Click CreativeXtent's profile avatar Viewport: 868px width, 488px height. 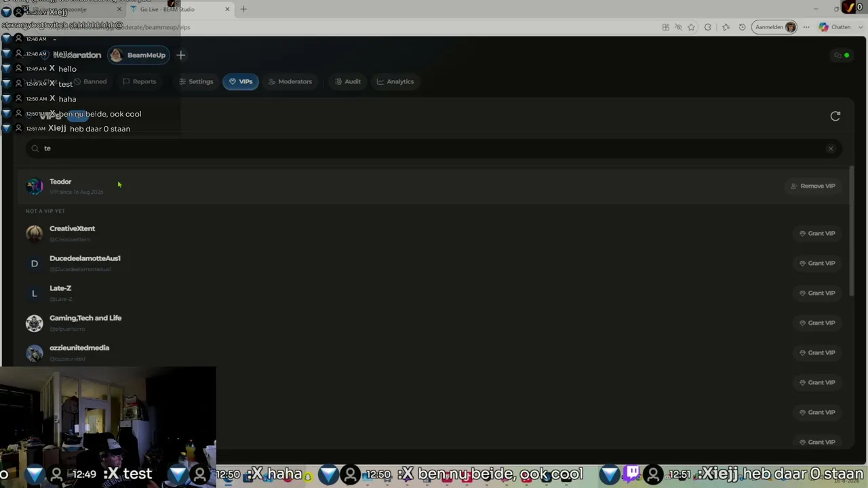(35, 233)
